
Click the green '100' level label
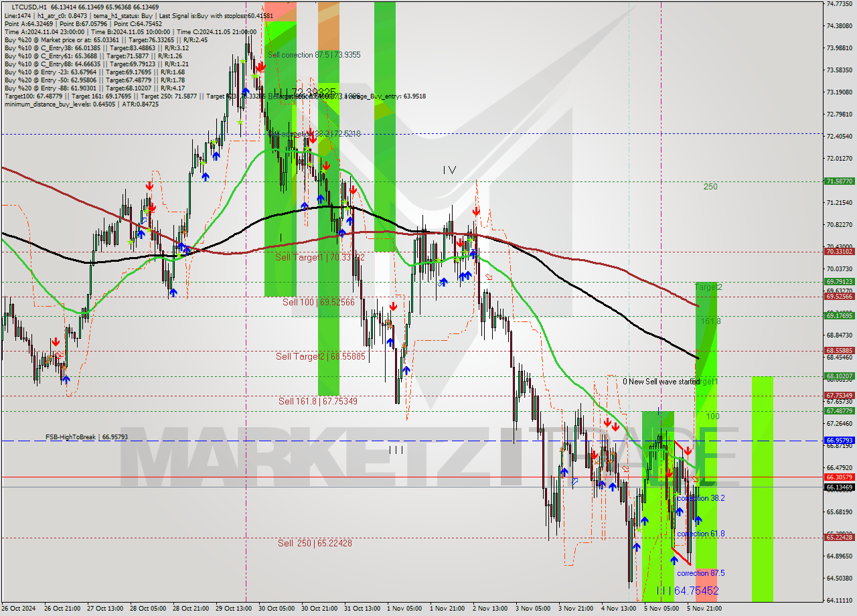click(x=712, y=416)
